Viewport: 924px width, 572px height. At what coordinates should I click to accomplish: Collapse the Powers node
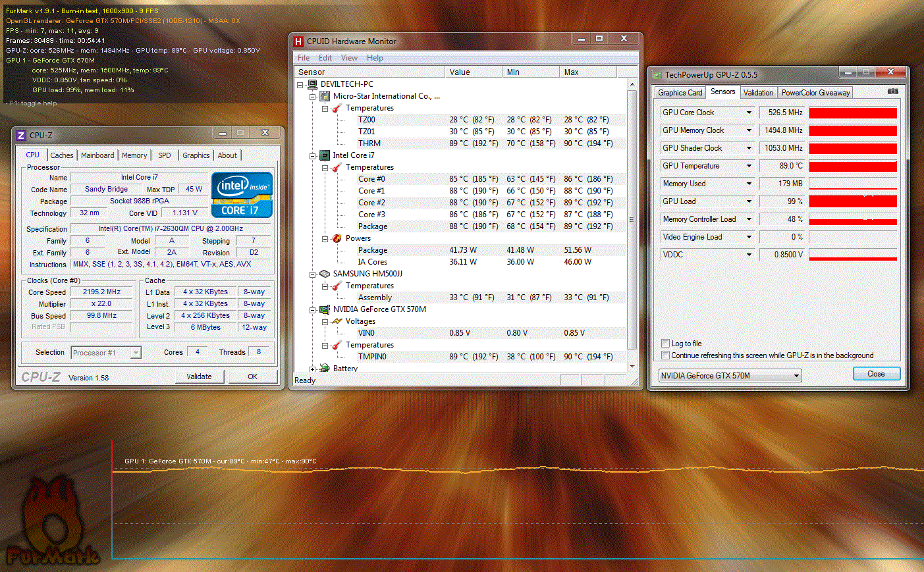click(x=325, y=238)
